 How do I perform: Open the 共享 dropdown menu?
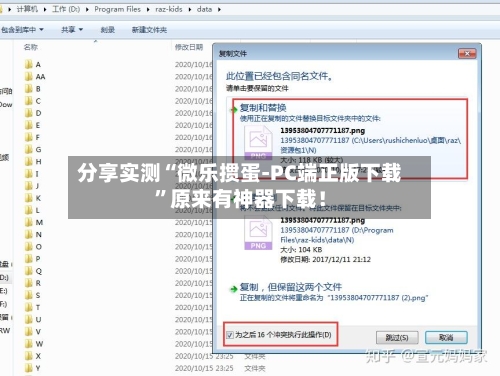(72, 30)
